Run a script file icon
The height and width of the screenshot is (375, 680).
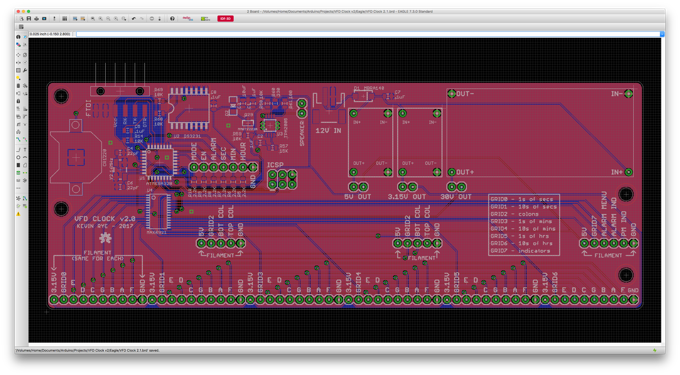click(x=75, y=19)
